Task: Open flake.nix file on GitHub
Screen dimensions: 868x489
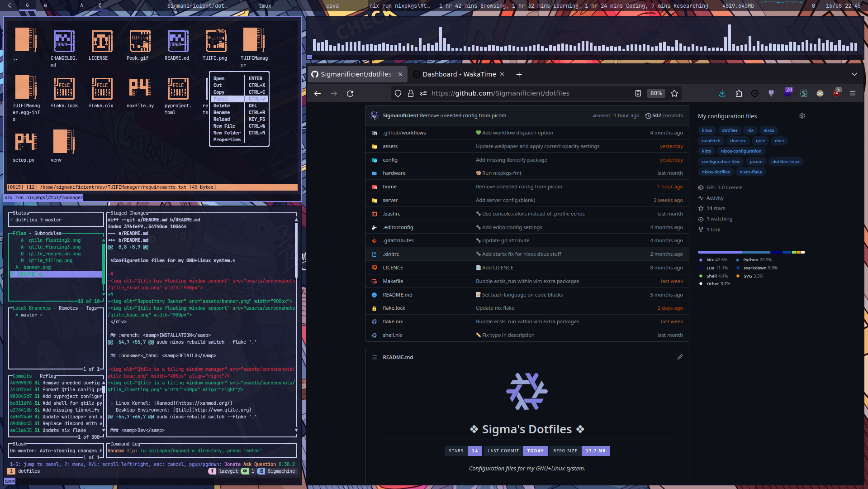Action: [x=393, y=321]
